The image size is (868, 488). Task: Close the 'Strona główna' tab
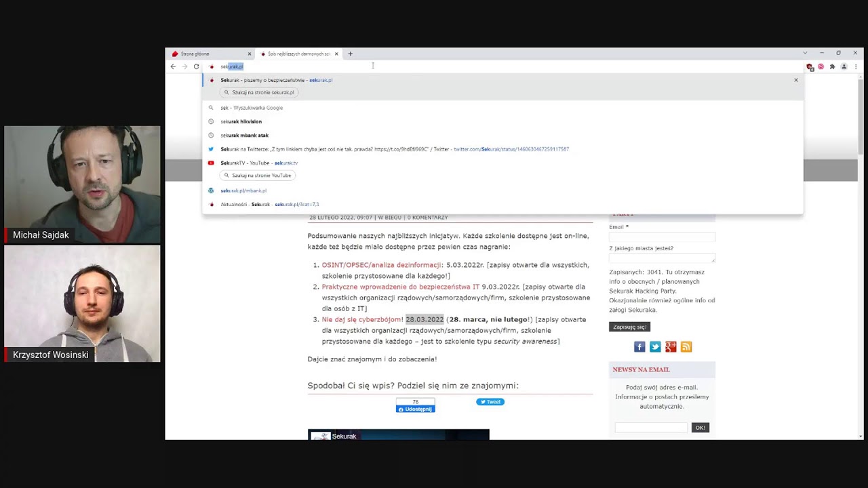[x=249, y=54]
